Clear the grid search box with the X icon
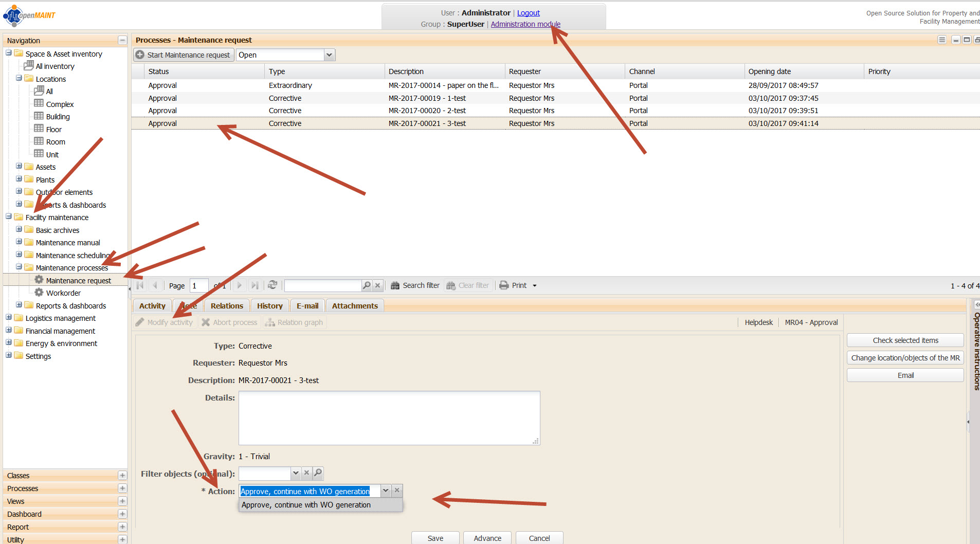 click(x=378, y=285)
